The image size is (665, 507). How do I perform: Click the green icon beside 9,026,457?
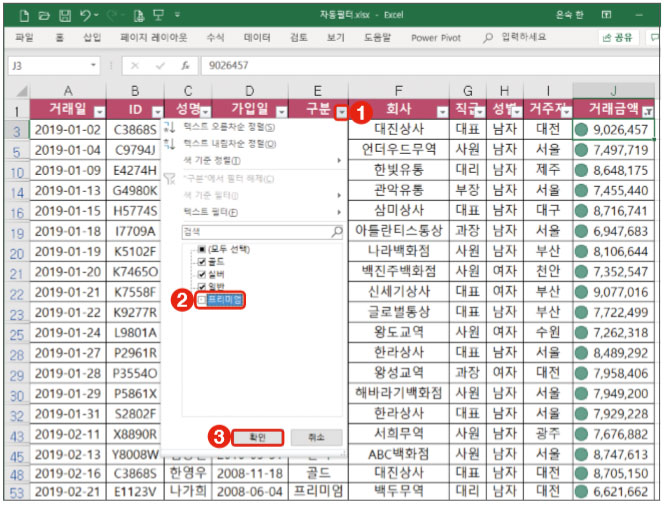581,130
